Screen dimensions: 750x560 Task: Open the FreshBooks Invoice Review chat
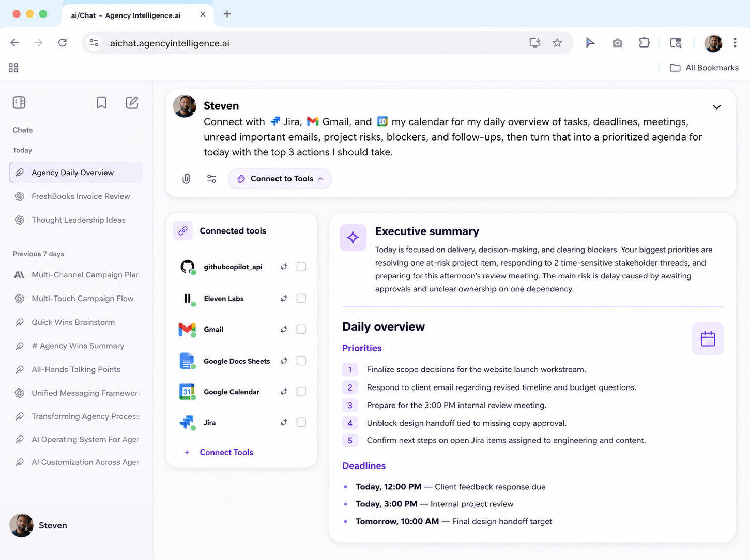pos(76,196)
